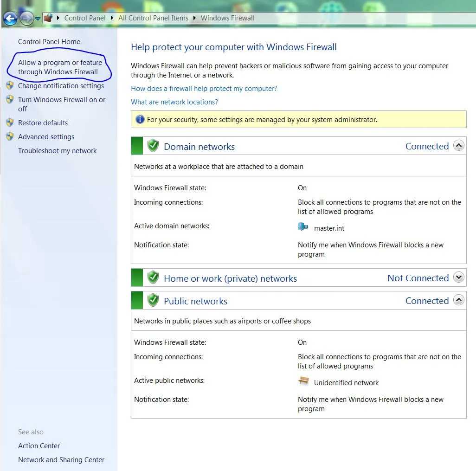
Task: Click Active domain networks label
Action: [x=172, y=226]
